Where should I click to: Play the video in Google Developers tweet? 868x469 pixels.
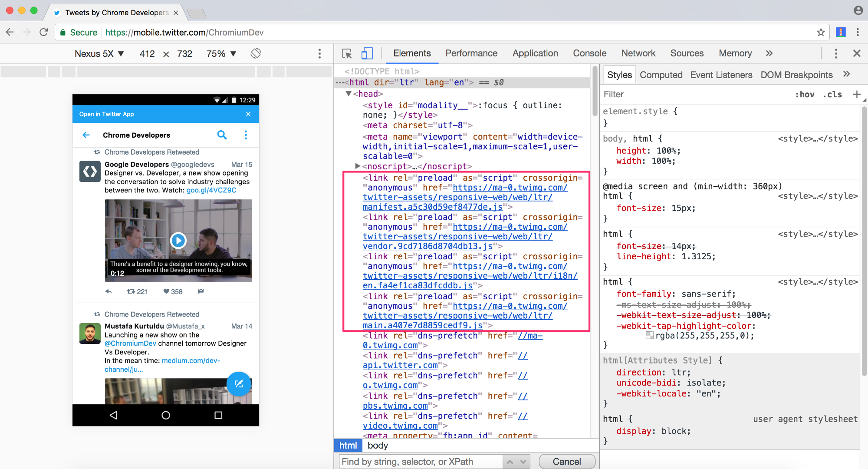coord(178,240)
